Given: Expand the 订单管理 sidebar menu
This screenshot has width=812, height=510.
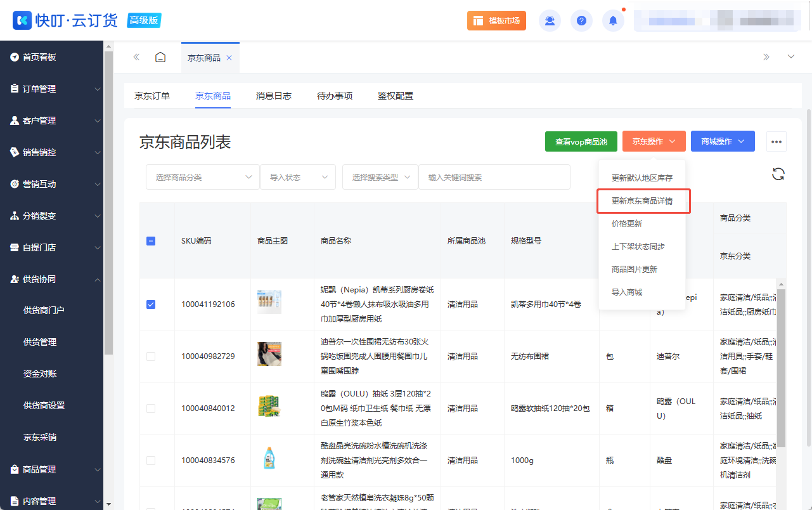Looking at the screenshot, I should pos(98,89).
